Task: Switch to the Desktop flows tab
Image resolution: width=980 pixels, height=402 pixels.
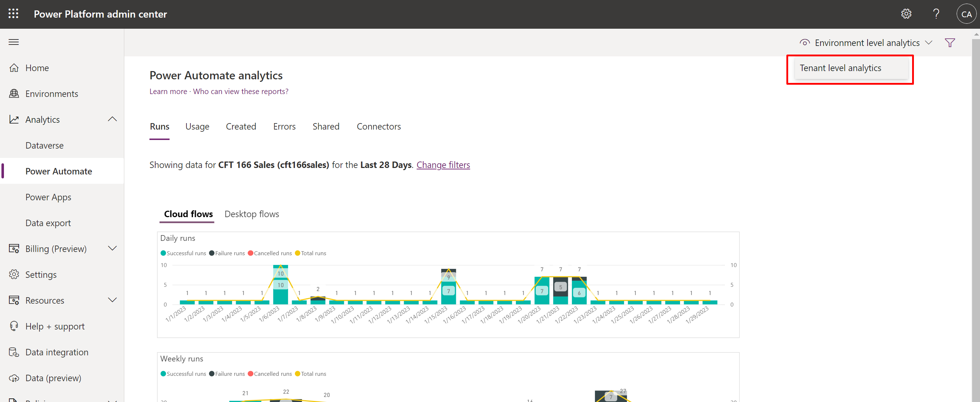Action: tap(251, 214)
